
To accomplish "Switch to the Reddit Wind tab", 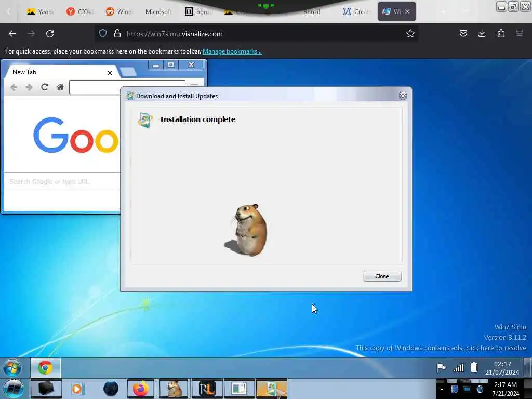I will point(119,11).
